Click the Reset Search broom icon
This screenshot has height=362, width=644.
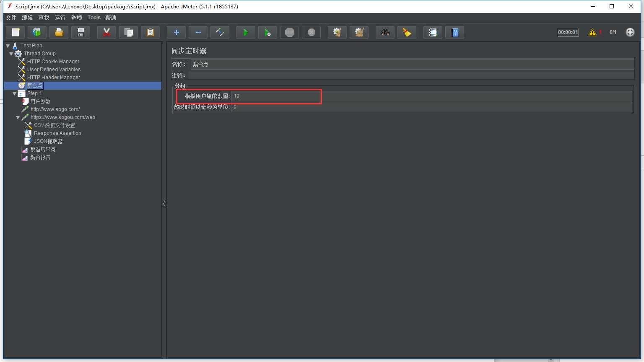[x=407, y=32]
